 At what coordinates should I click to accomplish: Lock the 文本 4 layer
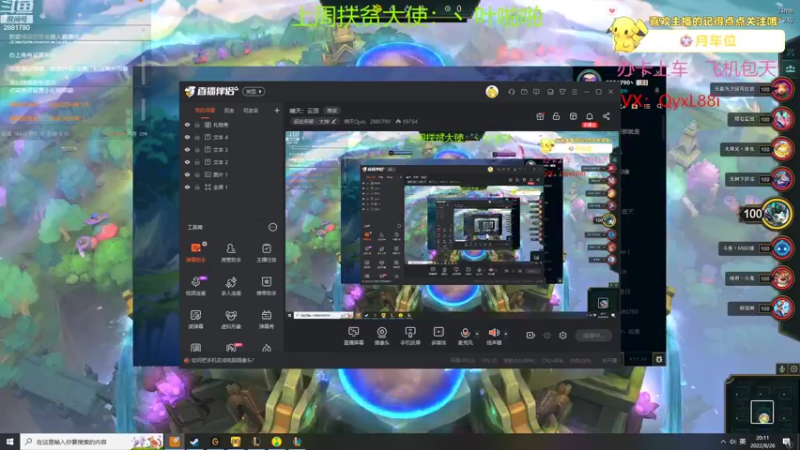tap(197, 137)
